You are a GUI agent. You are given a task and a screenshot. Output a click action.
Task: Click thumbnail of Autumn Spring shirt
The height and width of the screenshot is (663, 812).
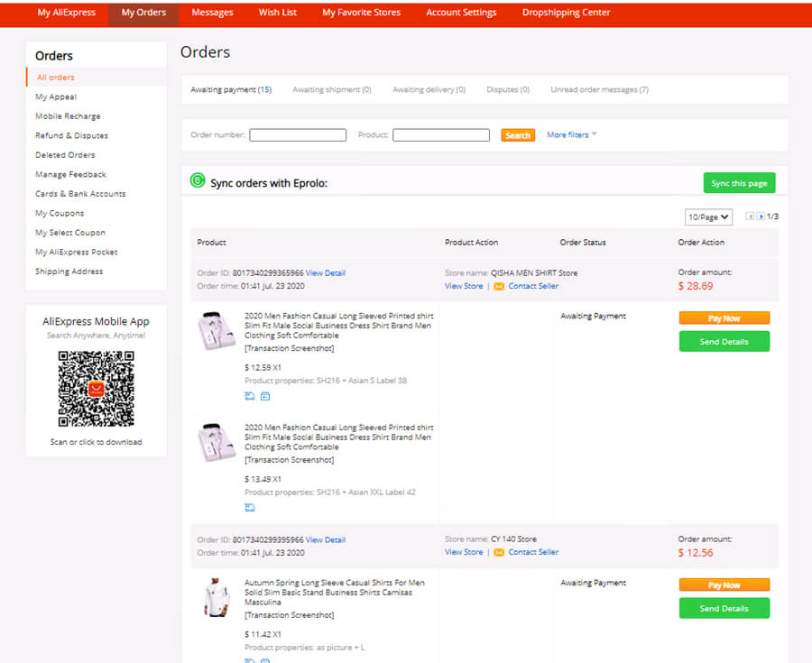point(217,598)
